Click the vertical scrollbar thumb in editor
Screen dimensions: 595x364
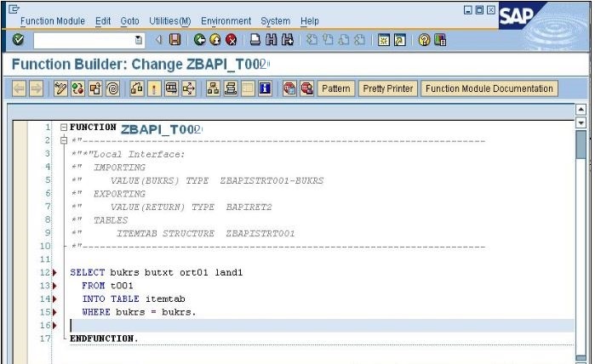(x=581, y=145)
